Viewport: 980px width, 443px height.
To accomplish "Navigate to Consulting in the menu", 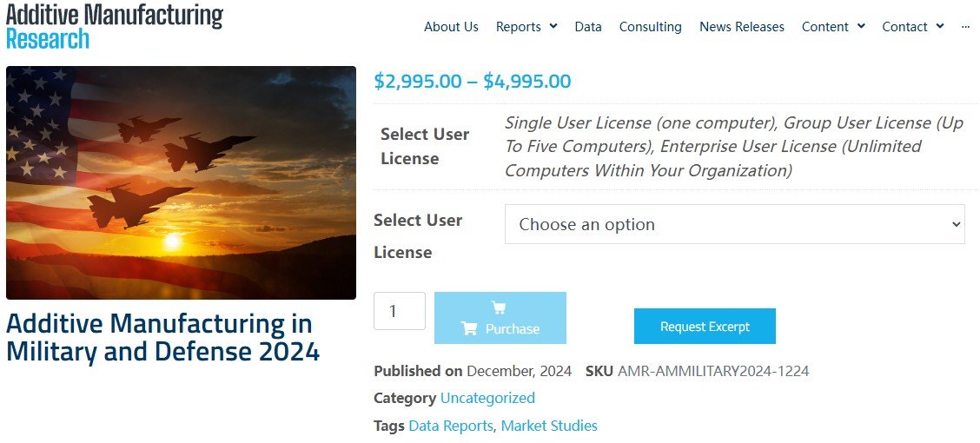I will pyautogui.click(x=650, y=27).
